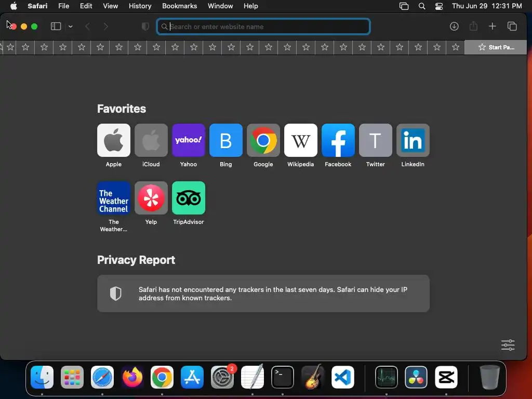Click the Share toolbar button
The width and height of the screenshot is (532, 399).
click(473, 26)
